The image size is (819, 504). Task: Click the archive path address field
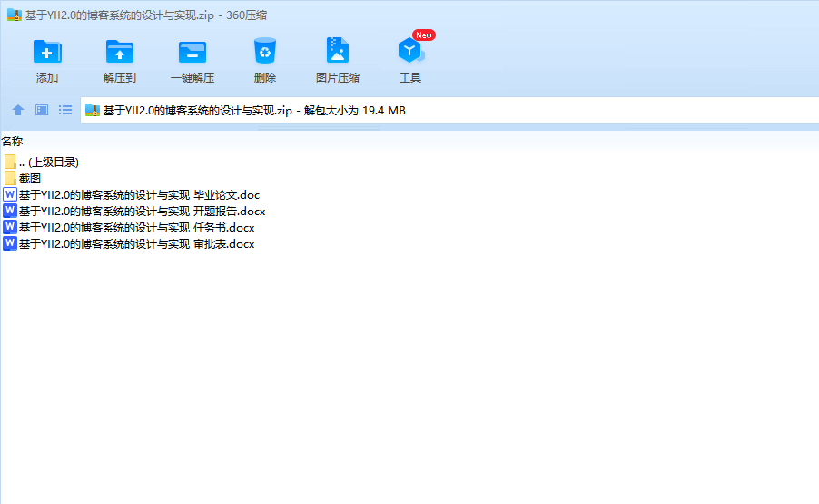coord(449,110)
